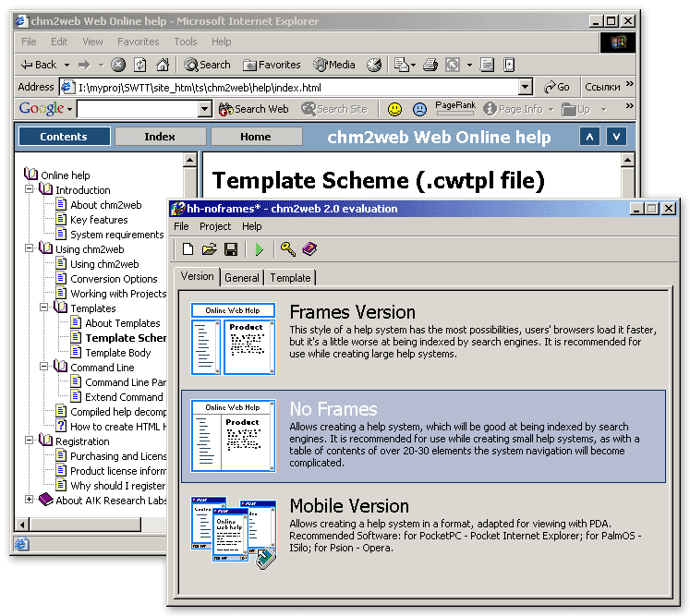The image size is (690, 616).
Task: Open Media from the IE toolbar
Action: click(334, 66)
